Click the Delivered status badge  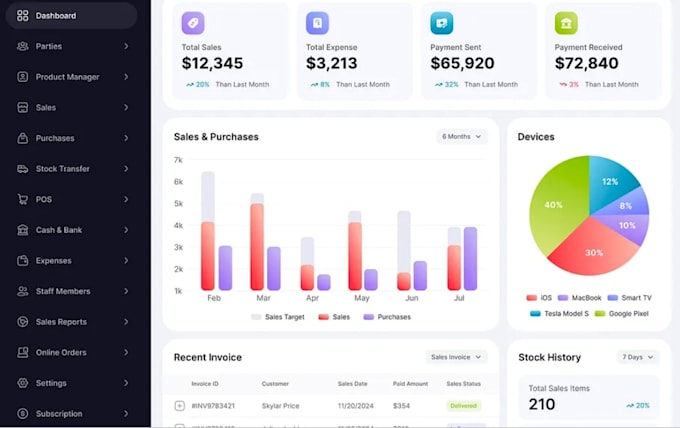(x=464, y=406)
